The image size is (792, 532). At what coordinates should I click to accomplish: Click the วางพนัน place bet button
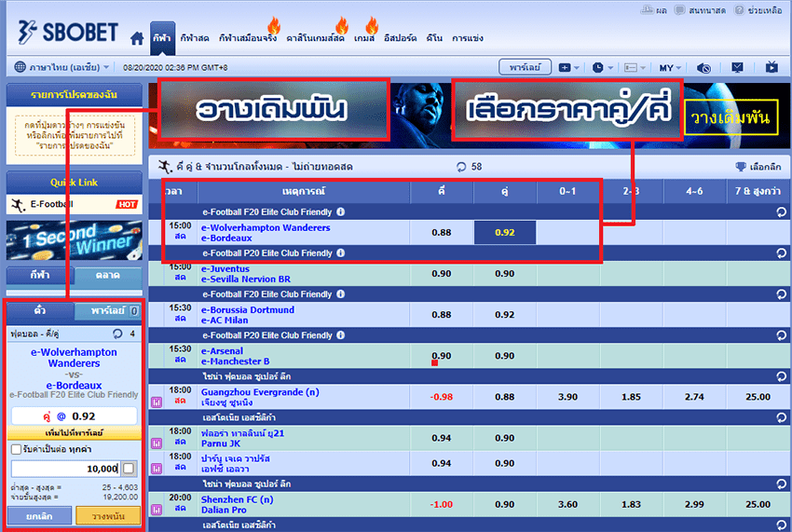109,516
